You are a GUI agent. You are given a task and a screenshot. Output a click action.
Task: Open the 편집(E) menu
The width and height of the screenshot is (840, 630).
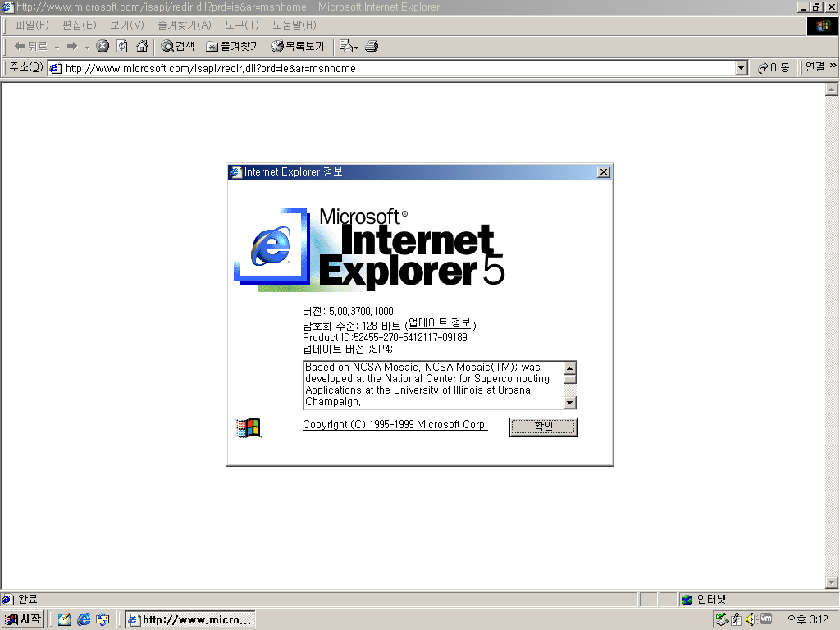pyautogui.click(x=80, y=25)
